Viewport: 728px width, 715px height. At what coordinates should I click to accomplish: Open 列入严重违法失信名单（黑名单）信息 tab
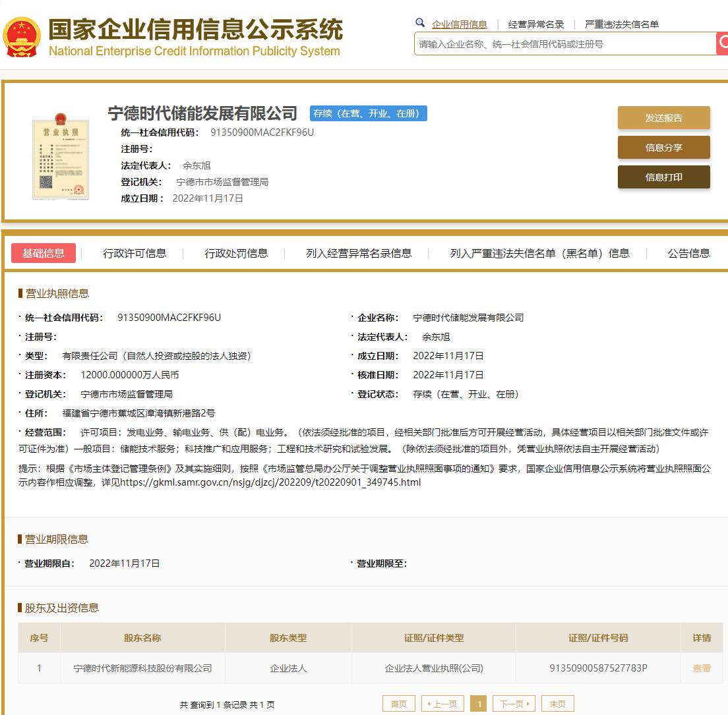tap(539, 253)
